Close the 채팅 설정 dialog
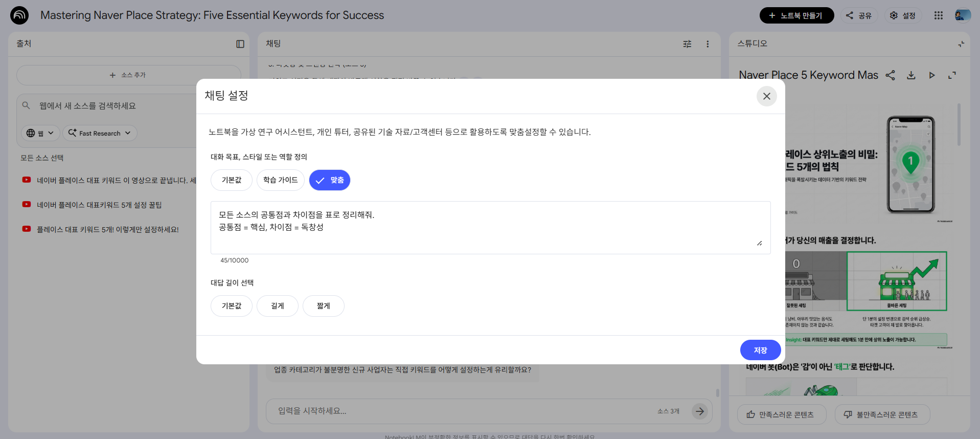The image size is (980, 439). point(767,96)
